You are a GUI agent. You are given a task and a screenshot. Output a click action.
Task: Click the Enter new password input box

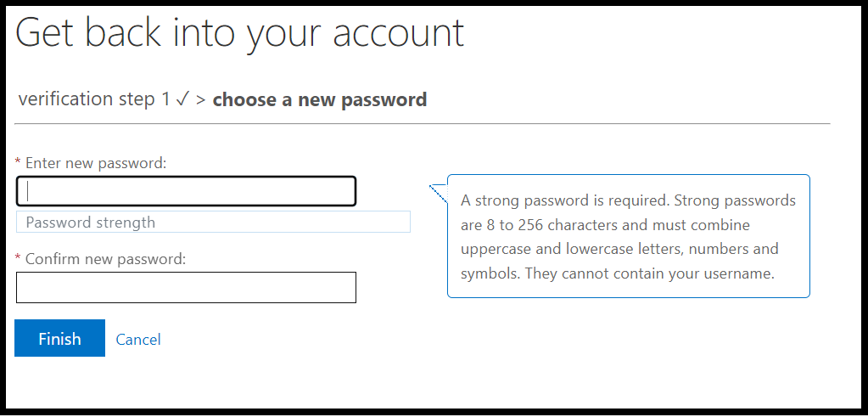pos(186,191)
